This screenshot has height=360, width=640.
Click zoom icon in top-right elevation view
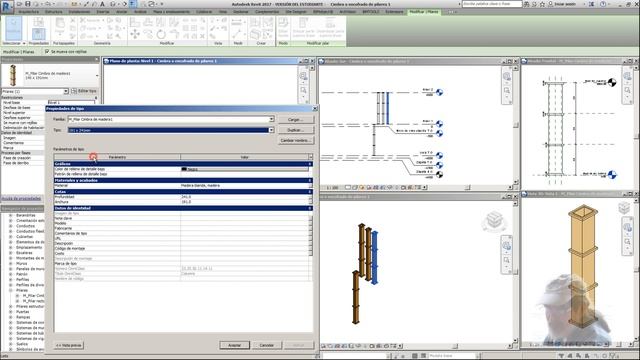(628, 90)
